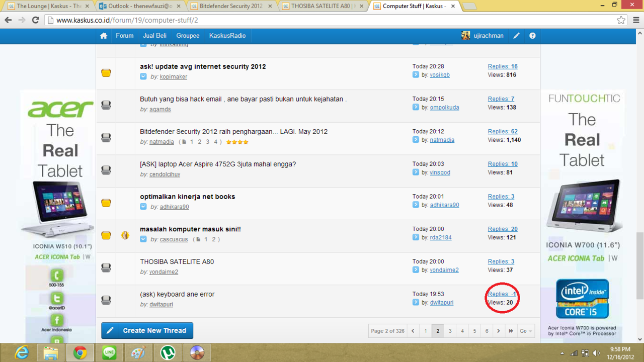The width and height of the screenshot is (644, 362).
Task: Expand the Go page dropdown
Action: 526,331
